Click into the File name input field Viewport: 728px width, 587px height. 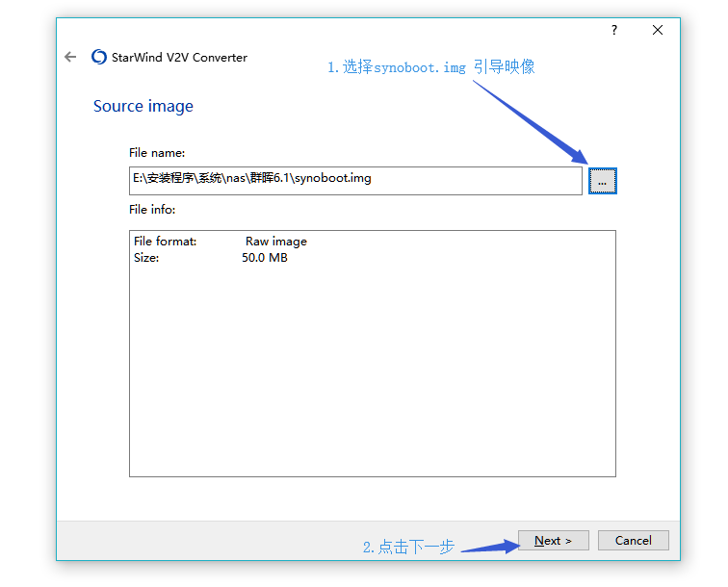coord(355,181)
